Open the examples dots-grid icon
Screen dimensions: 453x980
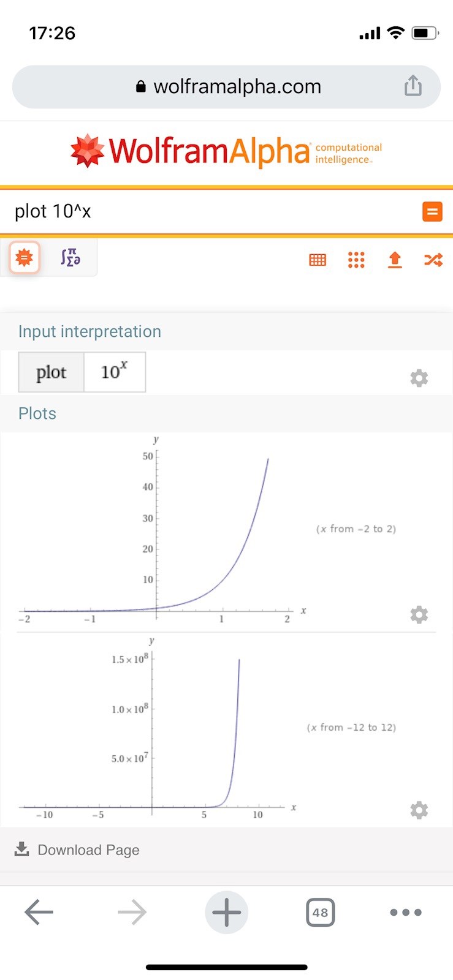point(356,260)
